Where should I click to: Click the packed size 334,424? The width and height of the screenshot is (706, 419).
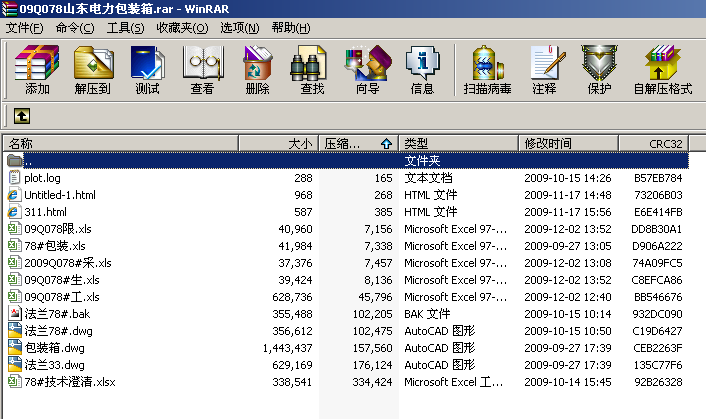pos(372,382)
